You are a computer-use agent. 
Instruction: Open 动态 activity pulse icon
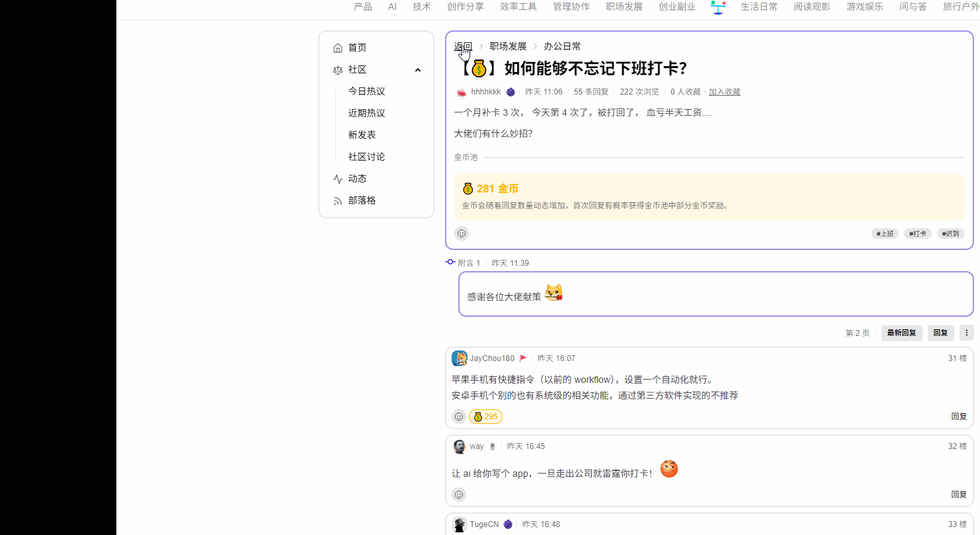point(338,179)
